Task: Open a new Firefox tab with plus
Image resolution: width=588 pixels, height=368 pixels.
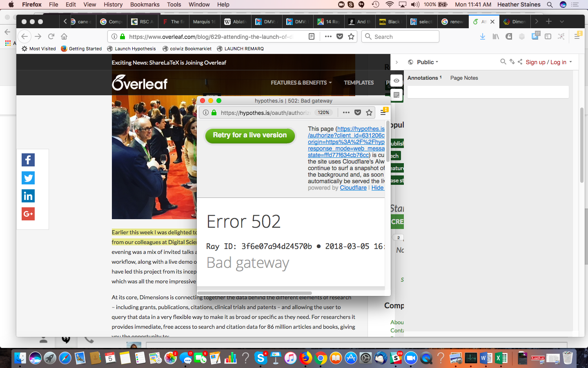Action: coord(549,21)
